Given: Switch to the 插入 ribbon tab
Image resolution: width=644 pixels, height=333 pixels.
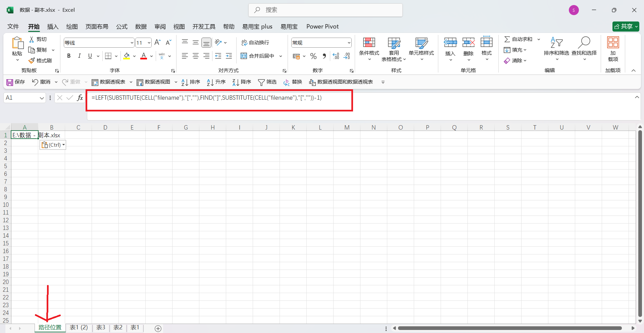Looking at the screenshot, I should click(x=53, y=27).
